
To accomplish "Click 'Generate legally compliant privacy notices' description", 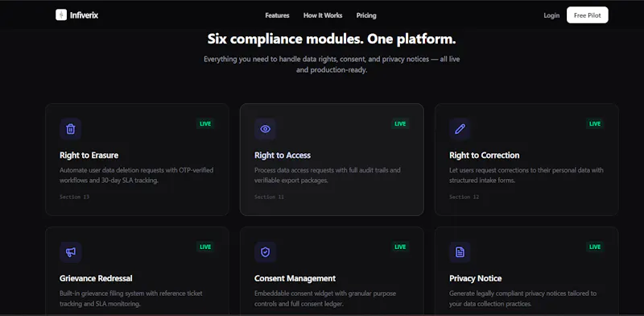I will 522,299.
